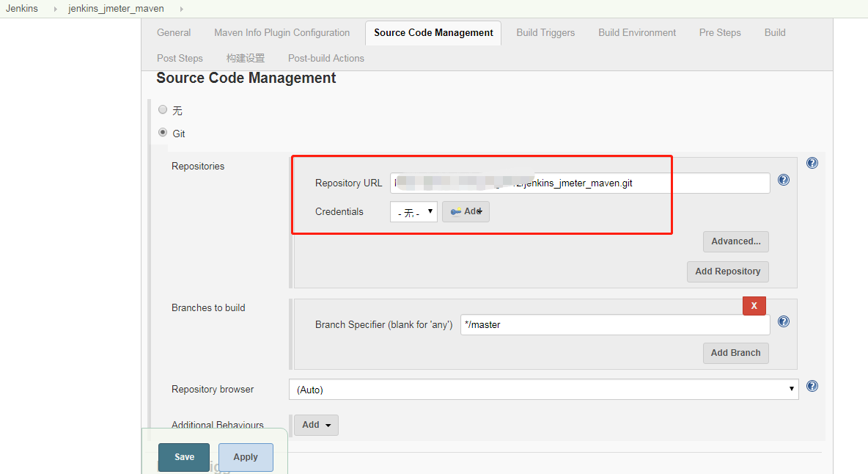Image resolution: width=868 pixels, height=474 pixels.
Task: Click the Add Branch button
Action: (x=735, y=353)
